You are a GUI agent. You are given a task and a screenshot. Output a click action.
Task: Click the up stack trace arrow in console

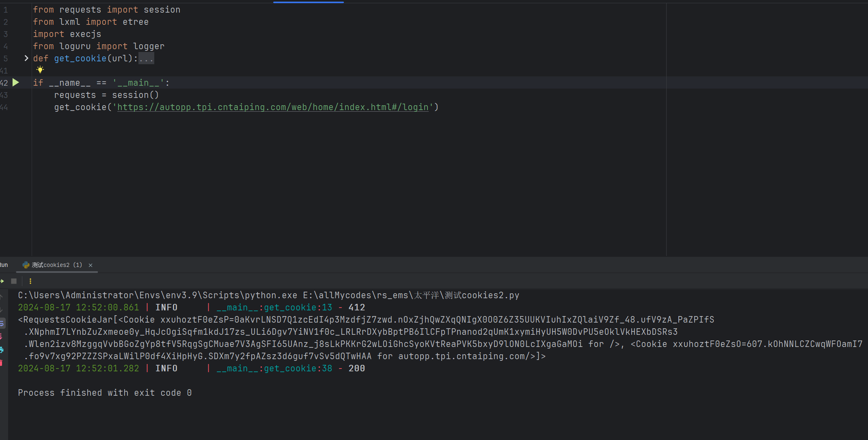click(1, 297)
